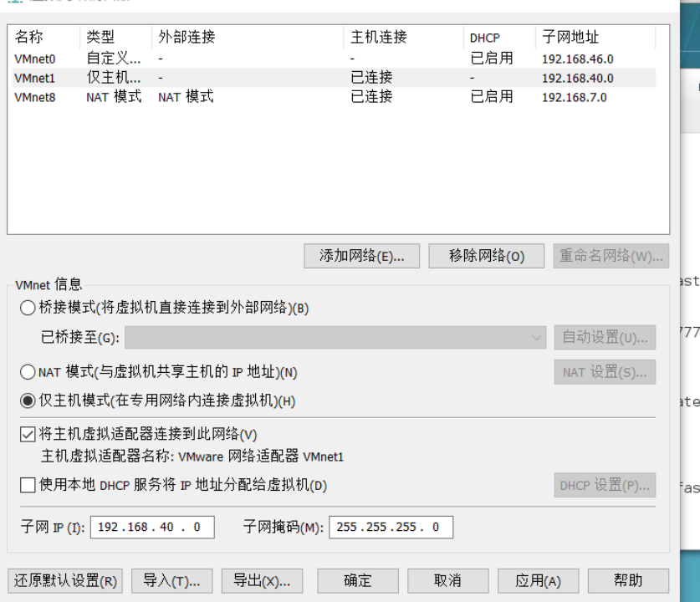The image size is (700, 602).
Task: Select the VMnet1 row name
Action: pos(35,78)
